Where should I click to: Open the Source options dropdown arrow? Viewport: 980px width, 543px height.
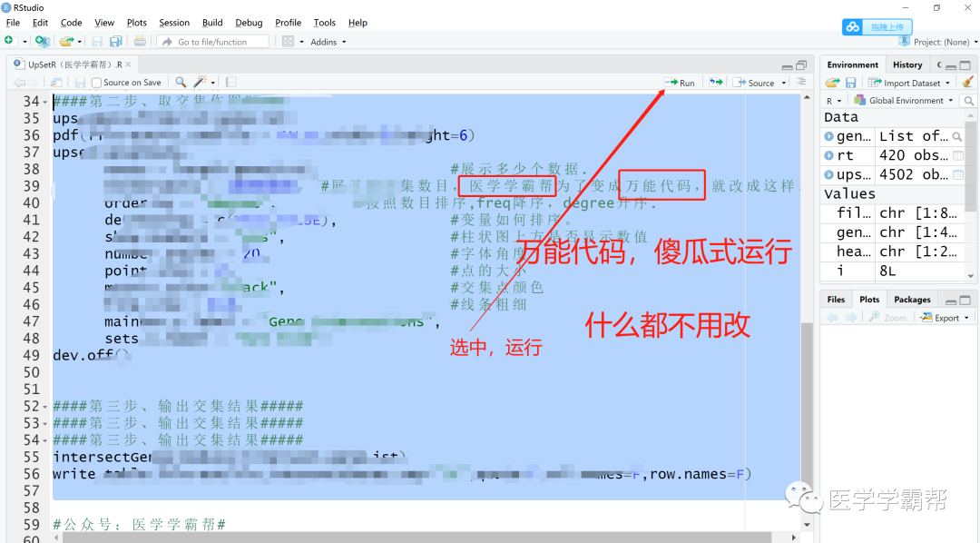tap(784, 84)
